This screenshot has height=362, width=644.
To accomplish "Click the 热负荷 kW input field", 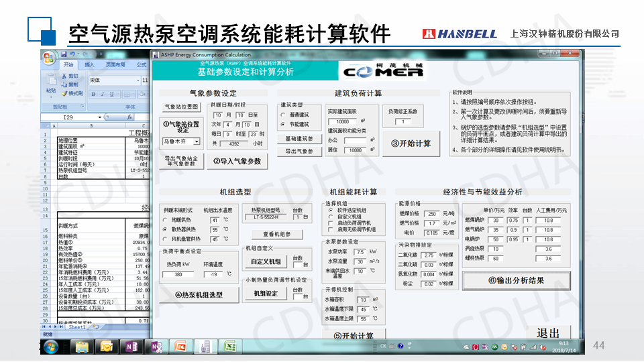I will point(178,274).
